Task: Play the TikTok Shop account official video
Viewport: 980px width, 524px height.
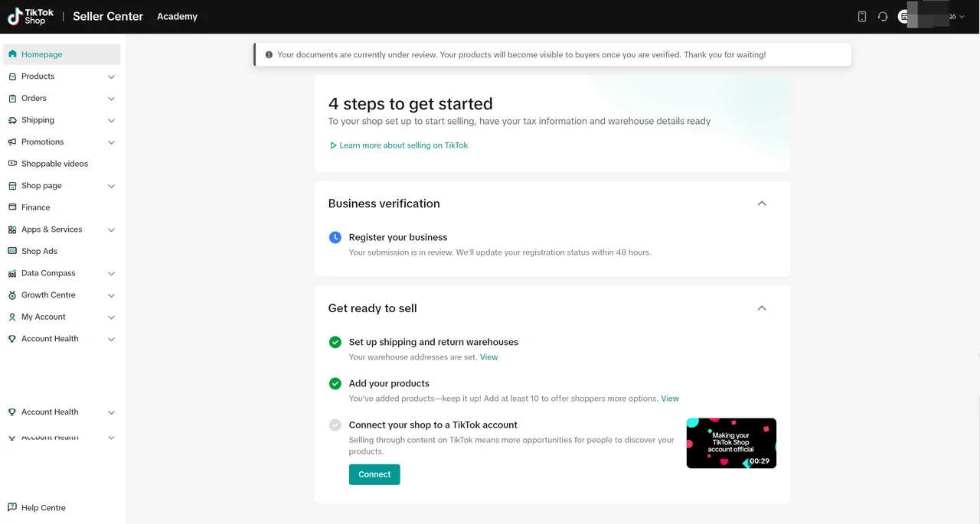Action: pos(730,443)
